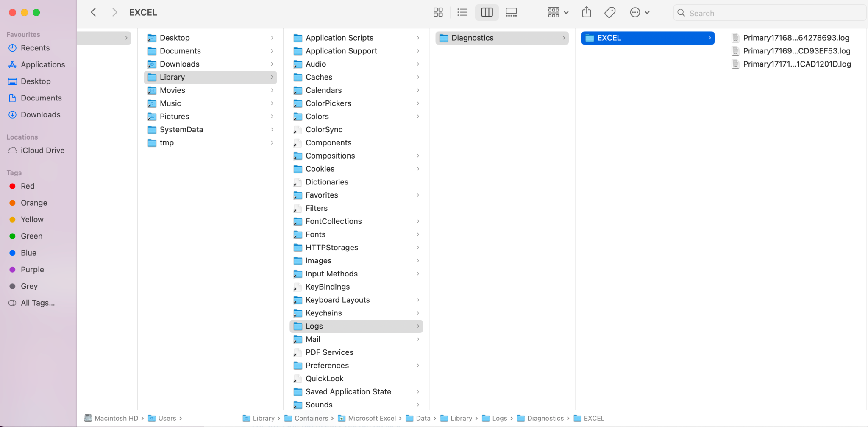868x427 pixels.
Task: Click the back navigation arrow
Action: tap(93, 12)
